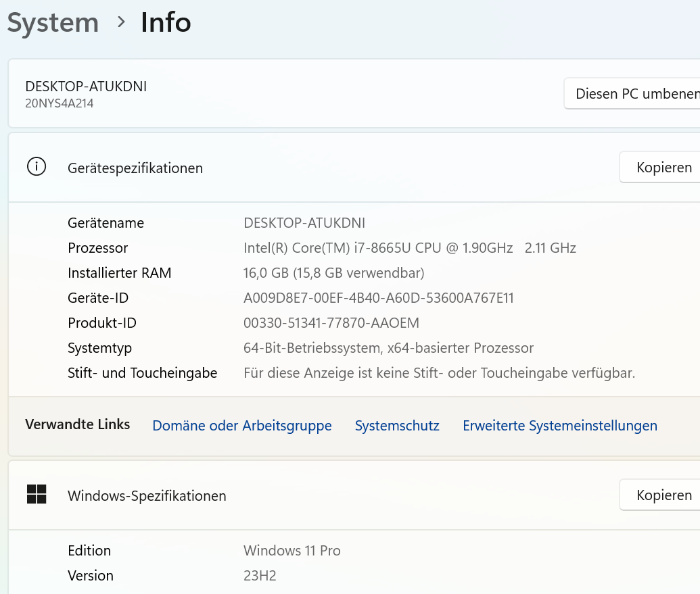Click the Stift- und Toucheingabe label
Viewport: 700px width, 594px height.
tap(143, 373)
